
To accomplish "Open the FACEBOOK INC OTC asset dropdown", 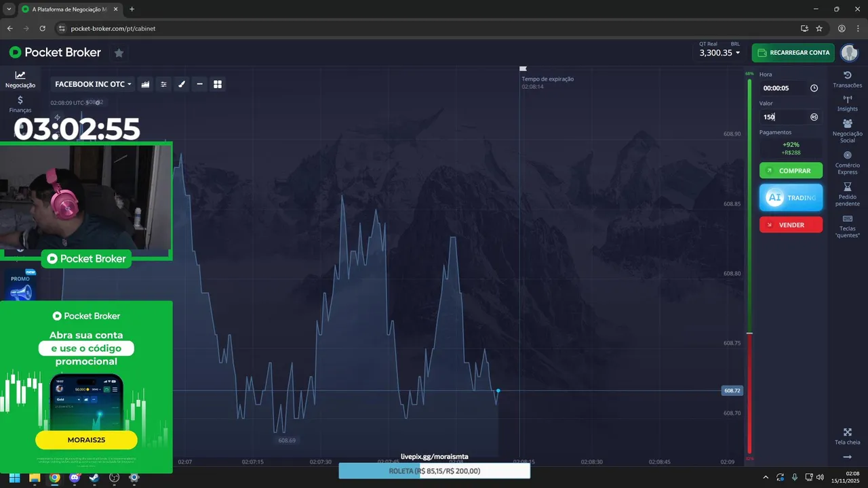I will point(93,84).
